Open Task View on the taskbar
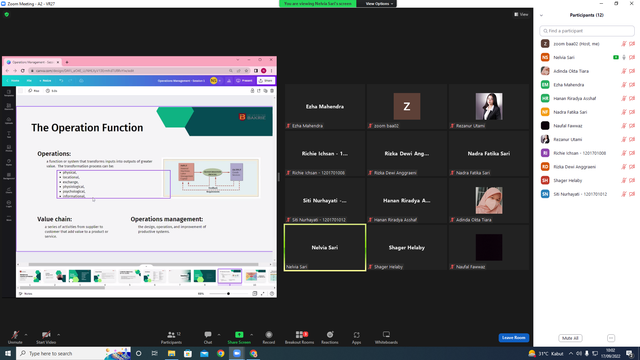640x360 pixels. pos(155,353)
